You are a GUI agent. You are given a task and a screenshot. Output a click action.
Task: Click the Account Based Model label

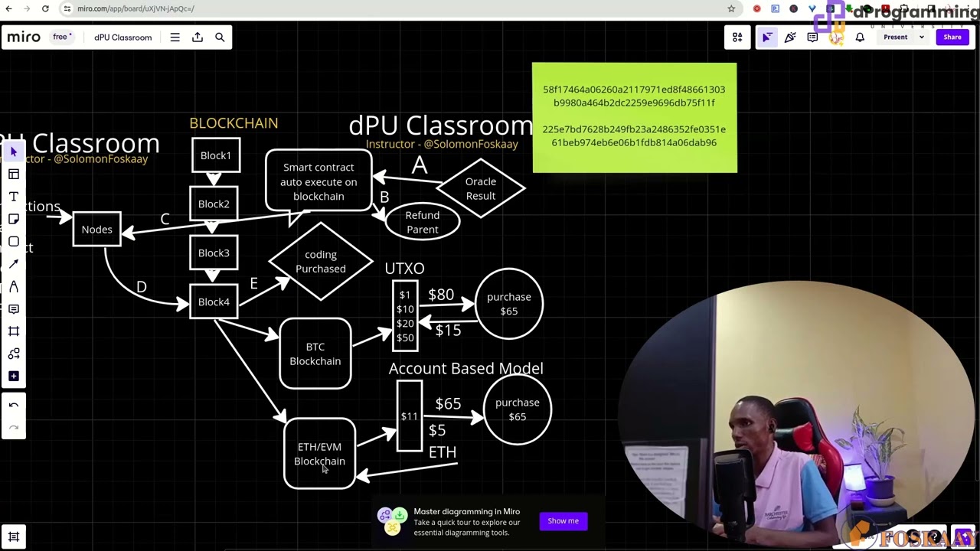(466, 368)
